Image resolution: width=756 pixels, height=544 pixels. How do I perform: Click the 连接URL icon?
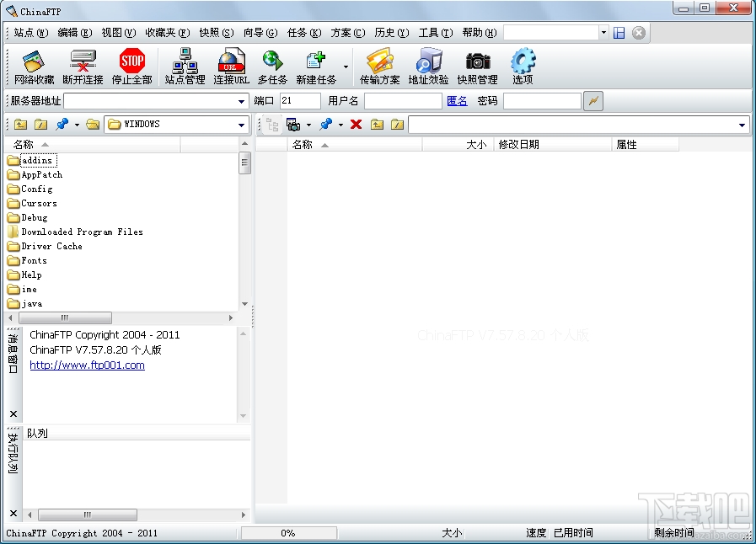tap(232, 67)
